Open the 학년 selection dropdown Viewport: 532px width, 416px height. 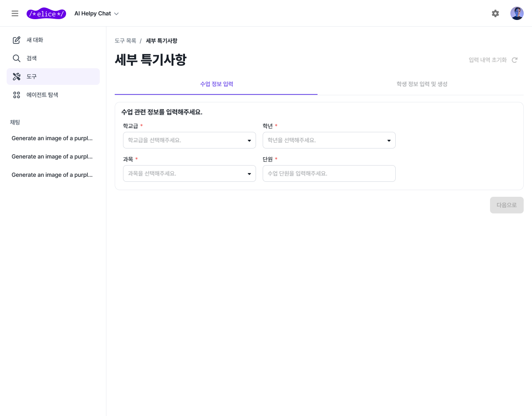(329, 140)
